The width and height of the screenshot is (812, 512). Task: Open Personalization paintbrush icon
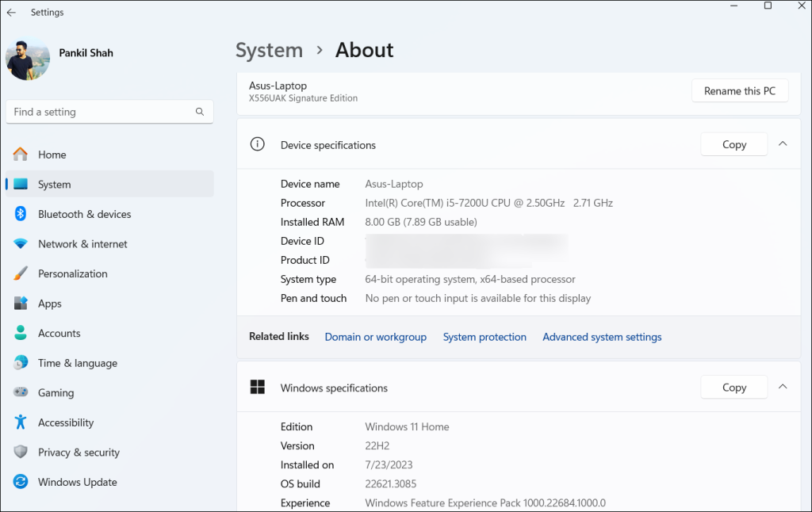(x=21, y=273)
